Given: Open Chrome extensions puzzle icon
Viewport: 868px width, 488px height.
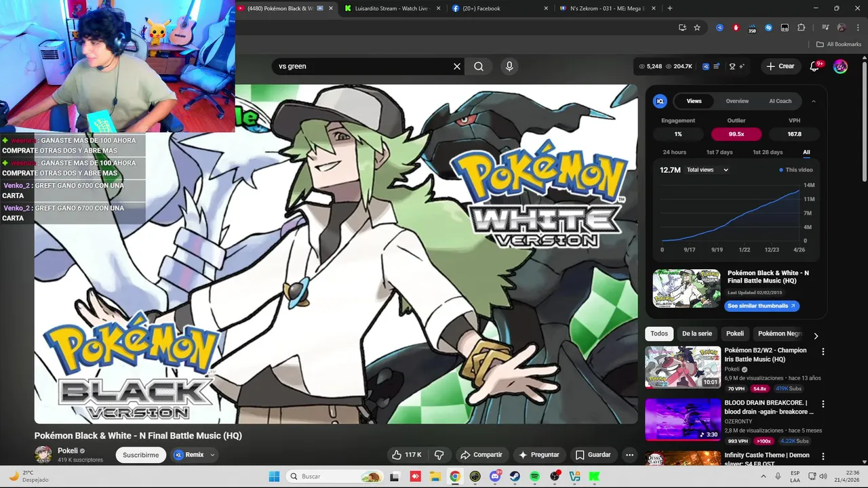Looking at the screenshot, I should point(802,28).
